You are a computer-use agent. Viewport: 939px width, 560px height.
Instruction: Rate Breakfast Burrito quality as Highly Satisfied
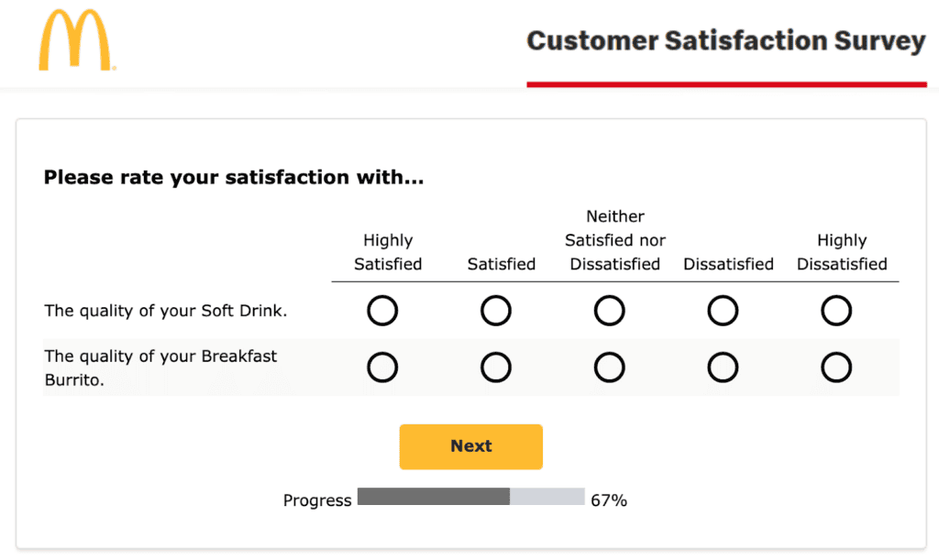click(x=382, y=368)
